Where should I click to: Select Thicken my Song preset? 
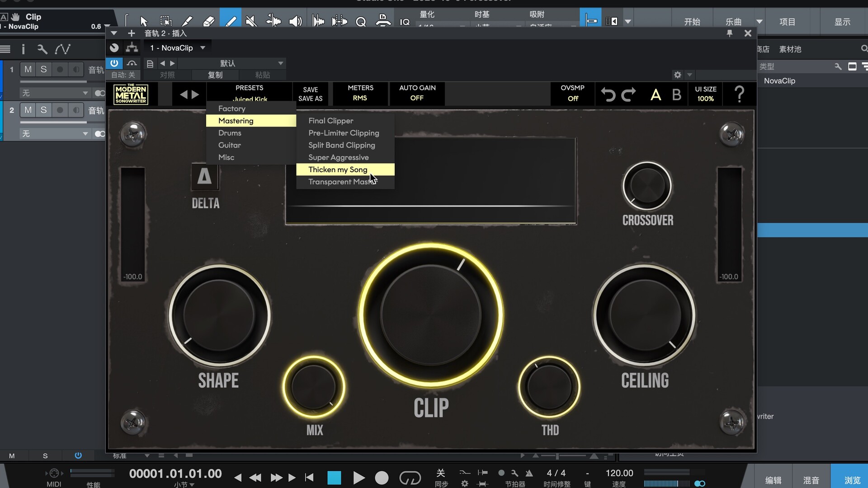pos(338,169)
